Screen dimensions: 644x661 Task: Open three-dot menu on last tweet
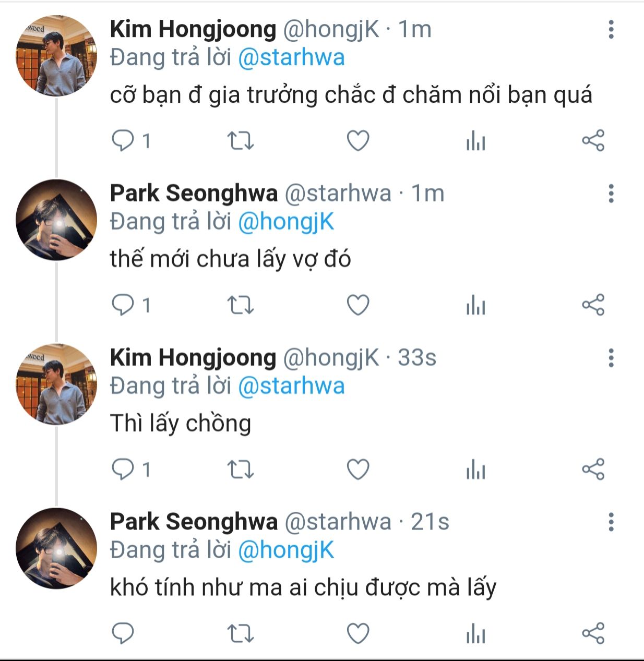(x=611, y=522)
